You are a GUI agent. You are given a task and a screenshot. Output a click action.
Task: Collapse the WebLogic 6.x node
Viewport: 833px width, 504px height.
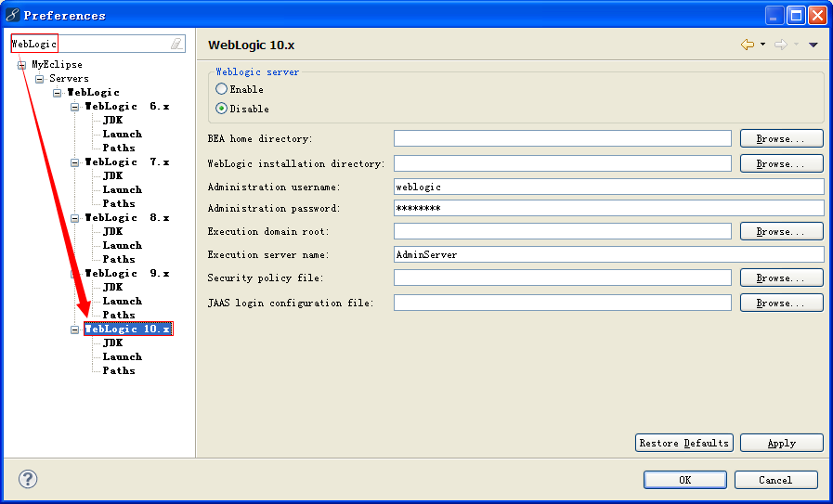[75, 107]
